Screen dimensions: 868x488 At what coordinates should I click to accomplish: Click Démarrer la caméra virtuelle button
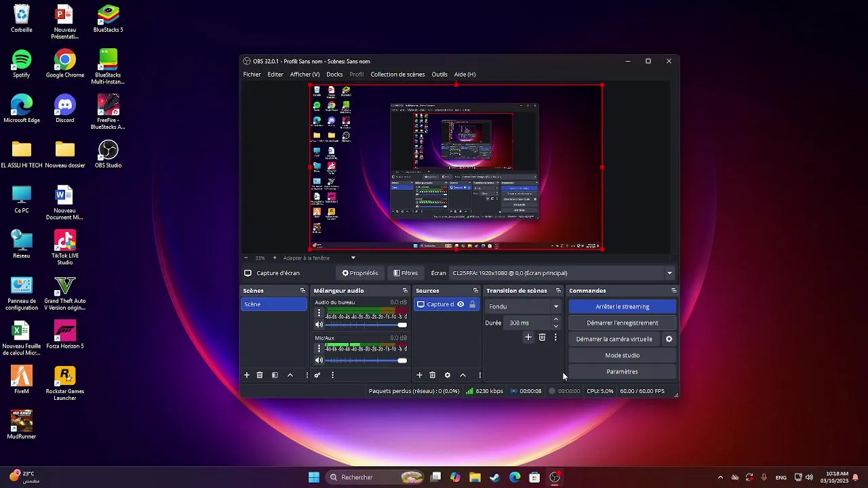click(614, 339)
